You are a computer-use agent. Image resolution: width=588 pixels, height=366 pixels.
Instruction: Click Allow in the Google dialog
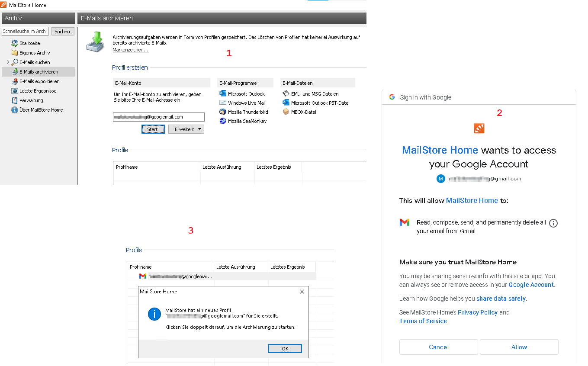click(x=519, y=347)
